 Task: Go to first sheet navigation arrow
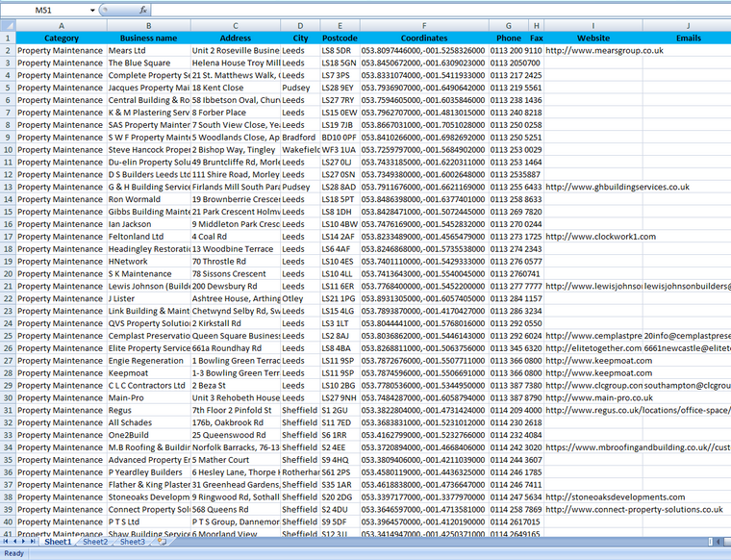coord(6,542)
